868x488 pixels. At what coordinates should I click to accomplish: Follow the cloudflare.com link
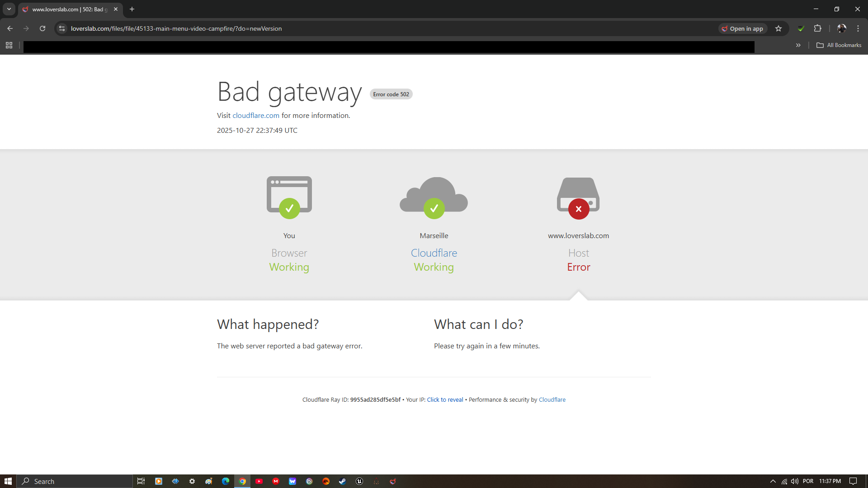click(256, 116)
